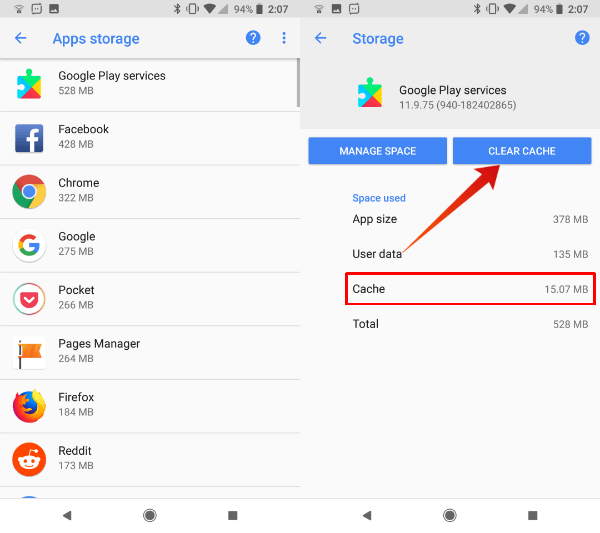This screenshot has height=533, width=600.
Task: Tap the left phone's home button
Action: [x=150, y=515]
